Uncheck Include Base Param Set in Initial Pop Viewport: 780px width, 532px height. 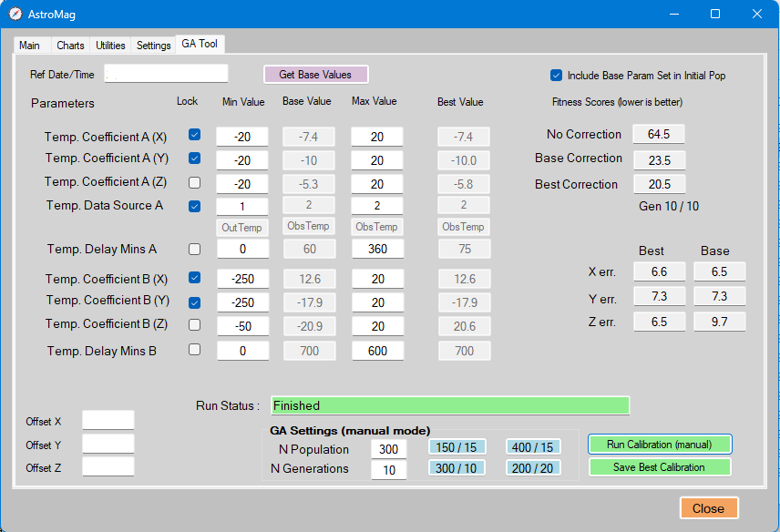557,76
